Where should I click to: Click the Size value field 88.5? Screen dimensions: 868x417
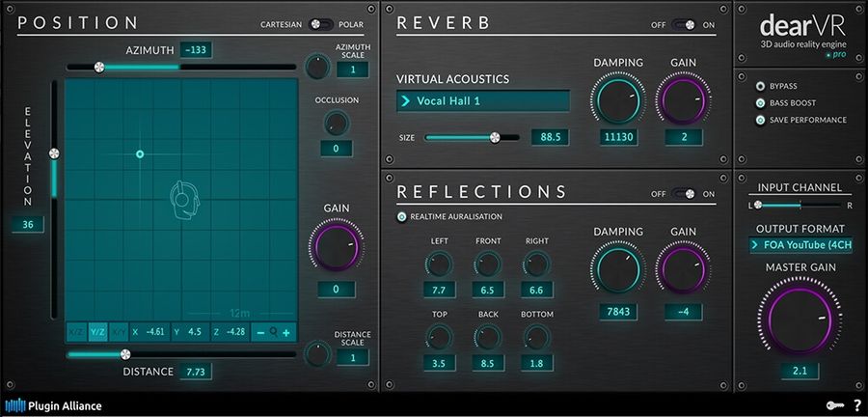(551, 137)
